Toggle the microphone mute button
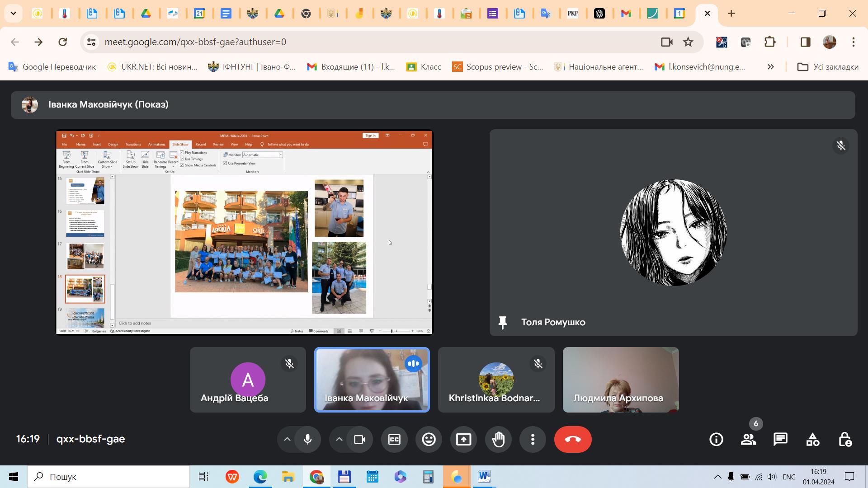Screen dimensions: 868x488 [308, 439]
